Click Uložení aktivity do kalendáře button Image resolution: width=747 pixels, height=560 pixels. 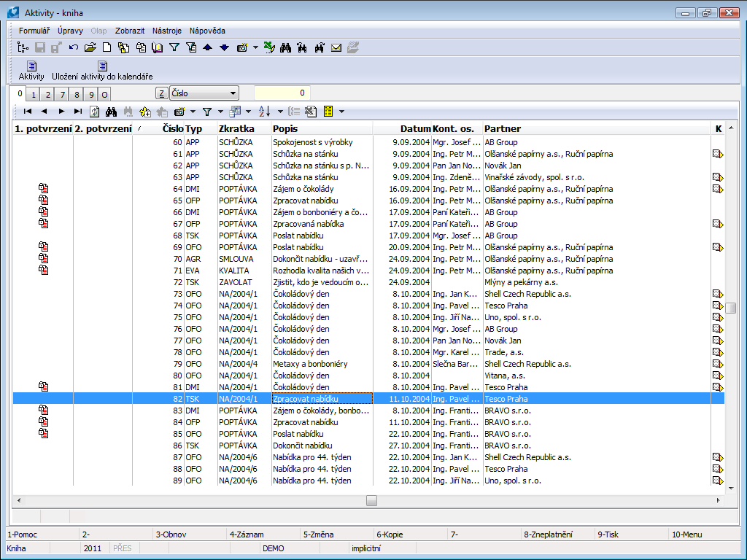click(x=102, y=71)
